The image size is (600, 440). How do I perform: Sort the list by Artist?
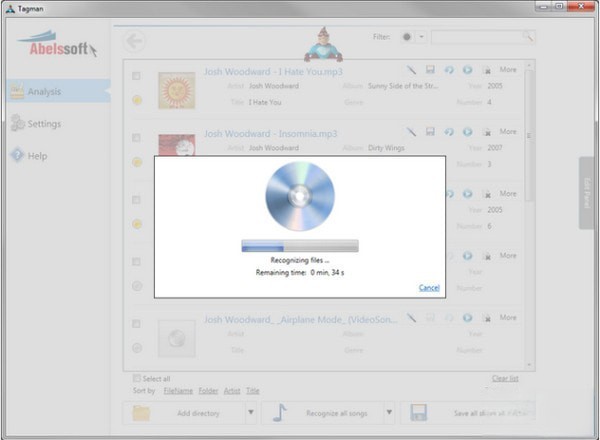232,391
